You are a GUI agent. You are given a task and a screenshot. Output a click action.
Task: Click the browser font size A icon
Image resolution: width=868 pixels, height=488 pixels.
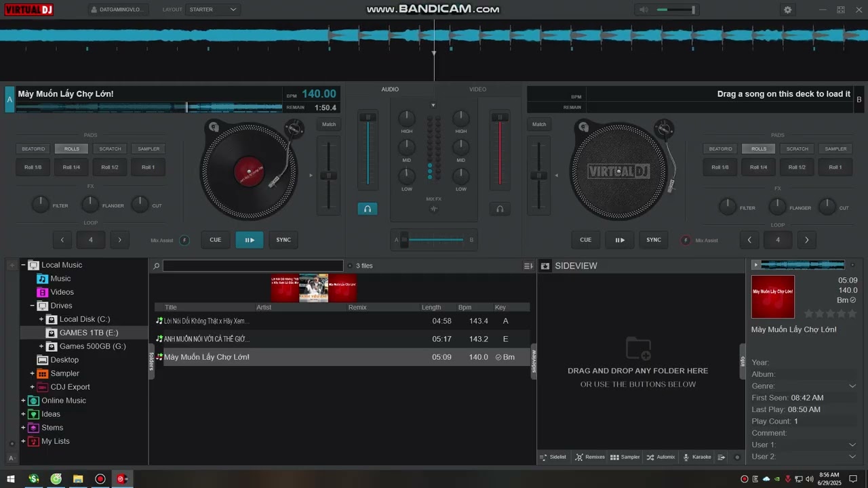12,458
